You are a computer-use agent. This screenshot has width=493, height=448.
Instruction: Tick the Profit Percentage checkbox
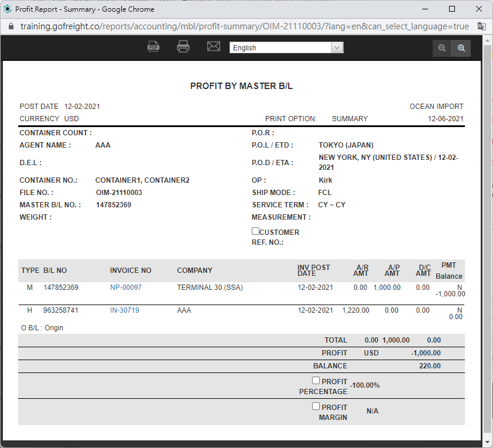[316, 381]
